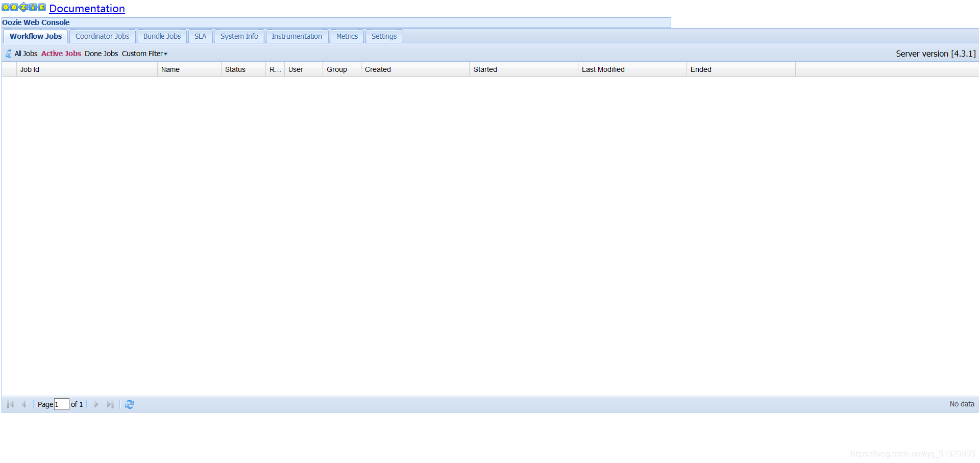Click the truncated R... column header
The height and width of the screenshot is (463, 980).
coord(275,69)
